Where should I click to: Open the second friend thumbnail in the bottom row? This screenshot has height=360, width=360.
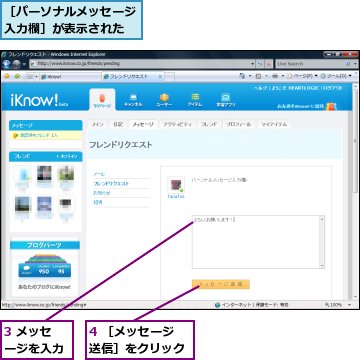pos(44,205)
